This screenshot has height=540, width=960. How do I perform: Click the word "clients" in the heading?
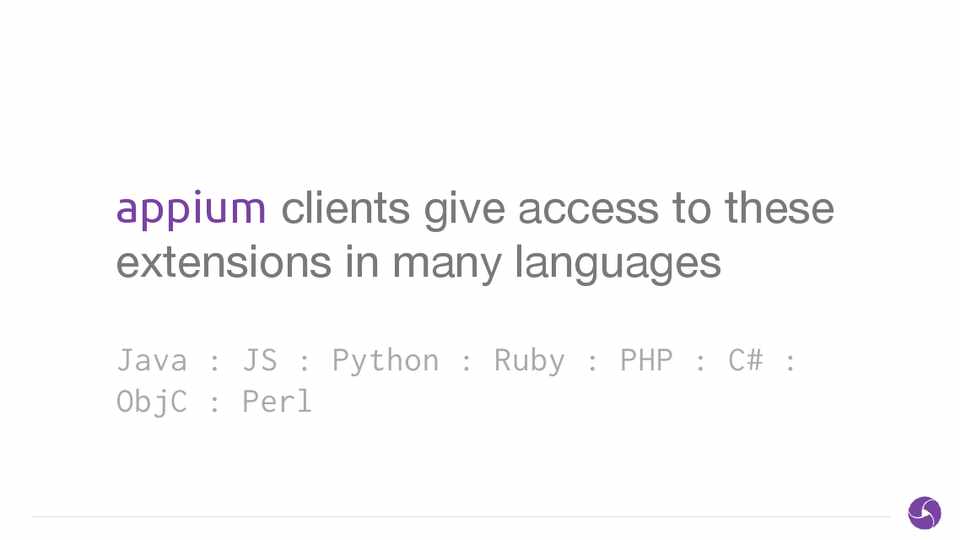pos(346,209)
